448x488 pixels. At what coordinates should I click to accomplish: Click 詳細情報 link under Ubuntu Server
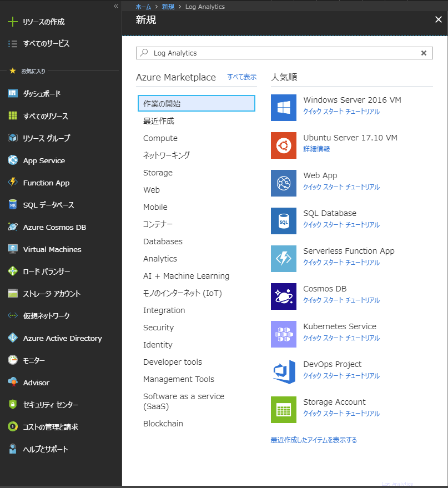point(316,149)
